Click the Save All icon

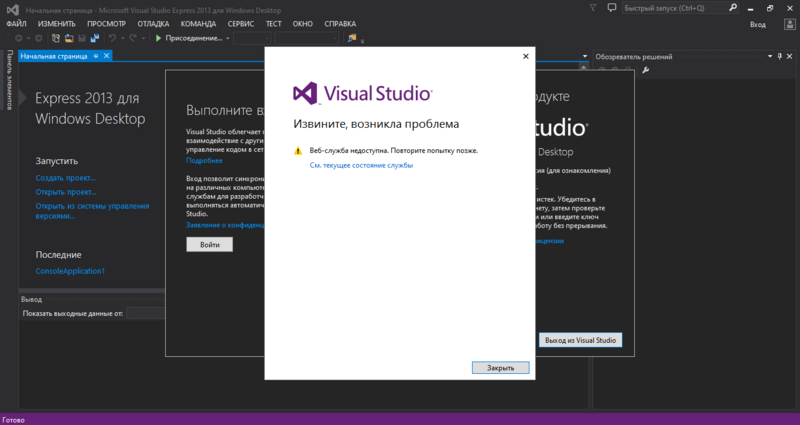[x=95, y=38]
